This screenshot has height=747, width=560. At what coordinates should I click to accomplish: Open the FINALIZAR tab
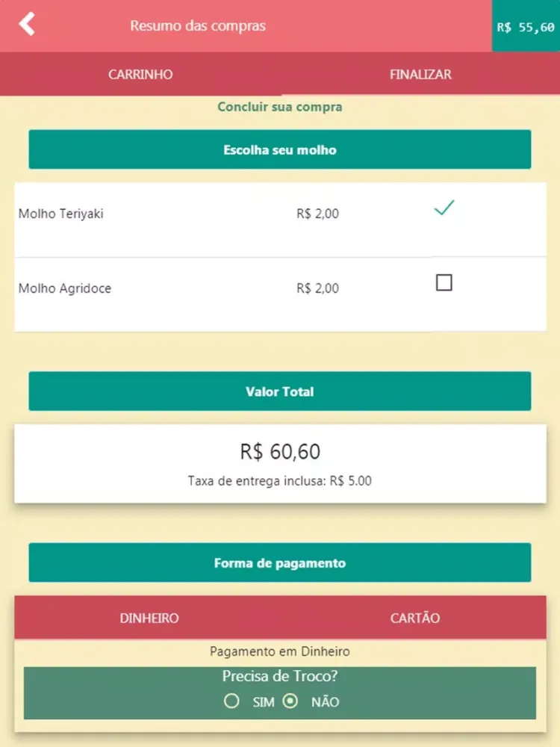coord(420,75)
